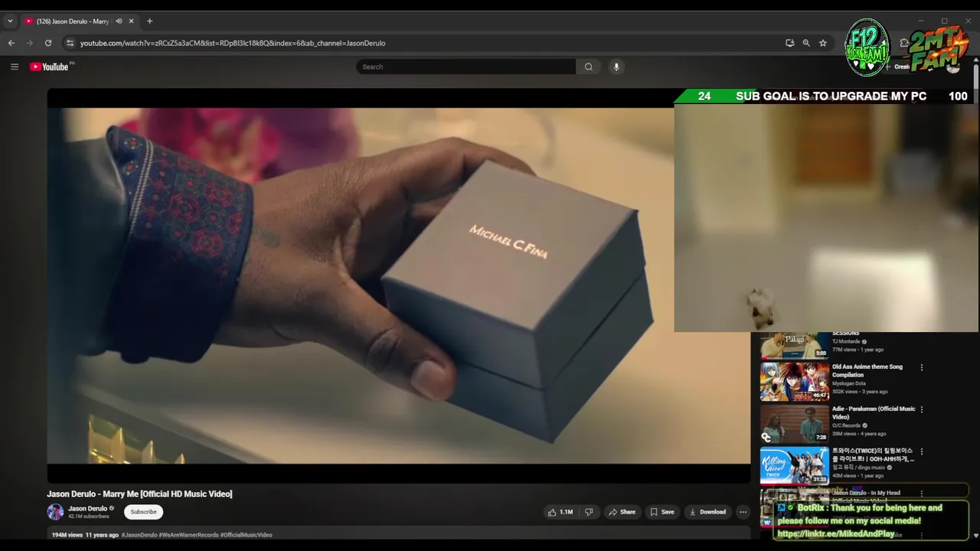
Task: Go back with browser back arrow
Action: [11, 43]
